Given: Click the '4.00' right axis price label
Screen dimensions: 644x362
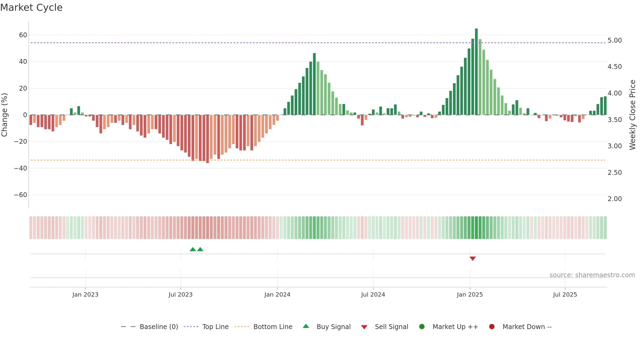Looking at the screenshot, I should click(615, 93).
